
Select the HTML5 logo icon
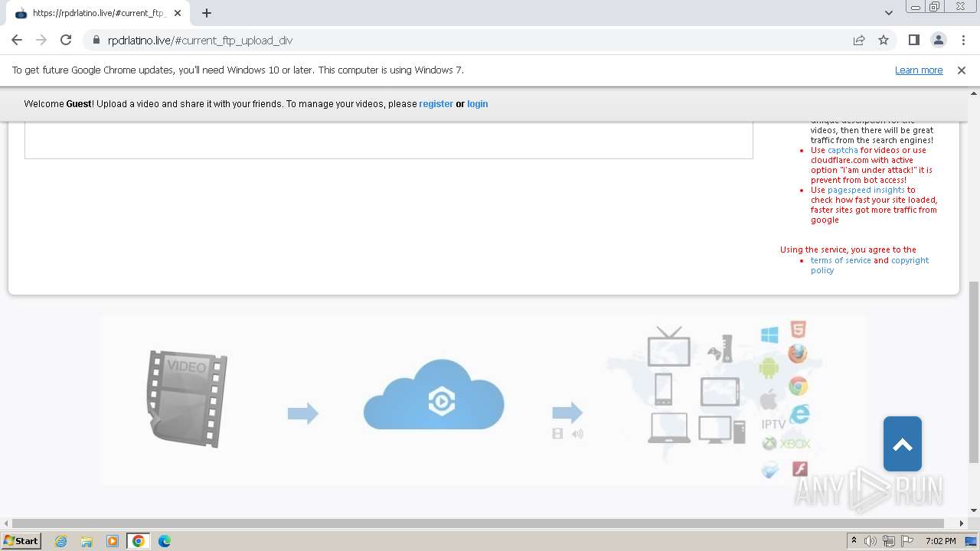pyautogui.click(x=799, y=331)
